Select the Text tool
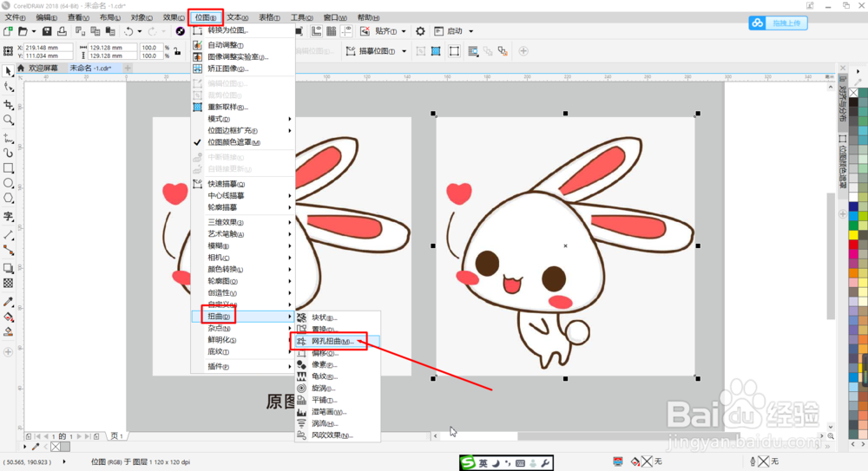Image resolution: width=868 pixels, height=471 pixels. pyautogui.click(x=9, y=216)
